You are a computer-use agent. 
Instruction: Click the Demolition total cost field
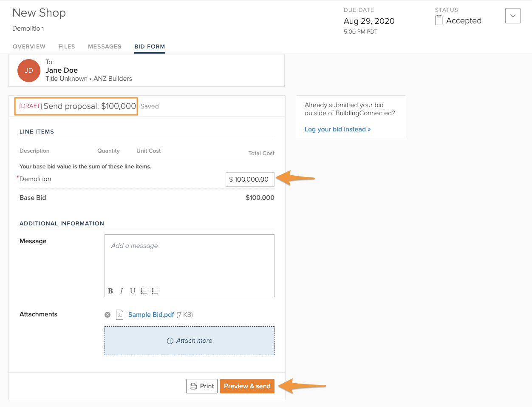[250, 179]
